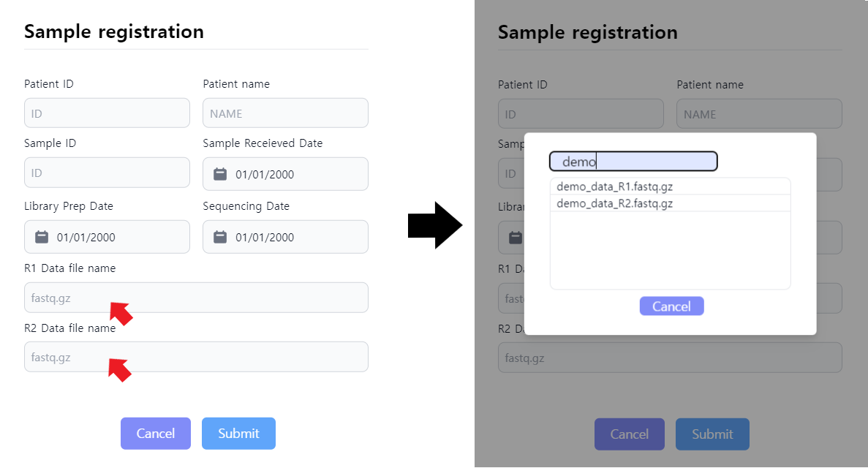Click Library Prep Date 01/01/2000 field
This screenshot has height=468, width=868.
pyautogui.click(x=107, y=237)
